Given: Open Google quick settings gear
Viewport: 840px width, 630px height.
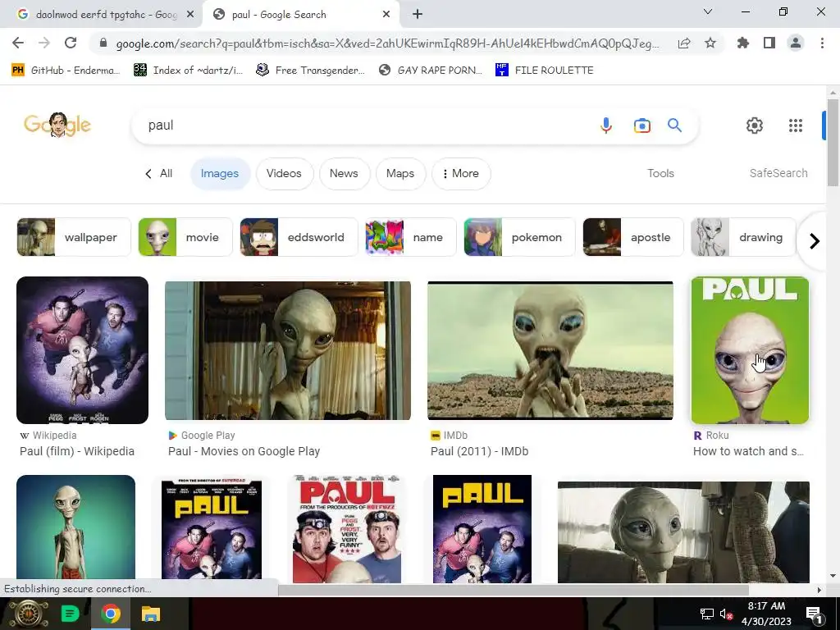Looking at the screenshot, I should pyautogui.click(x=755, y=126).
